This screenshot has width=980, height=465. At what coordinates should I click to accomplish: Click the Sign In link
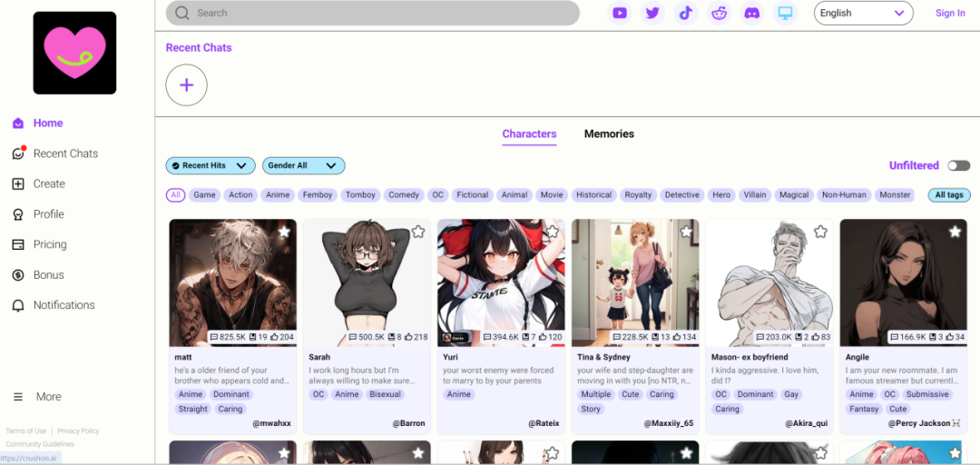pos(950,13)
